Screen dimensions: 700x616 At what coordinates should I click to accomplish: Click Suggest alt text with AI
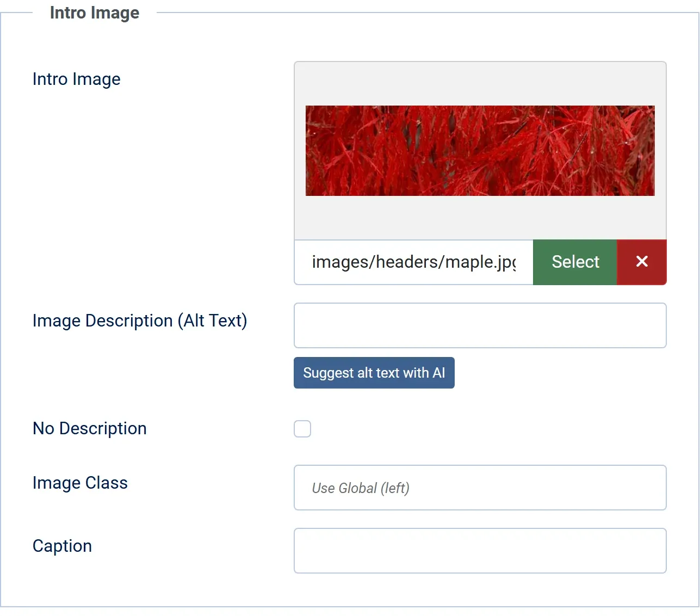pos(374,373)
